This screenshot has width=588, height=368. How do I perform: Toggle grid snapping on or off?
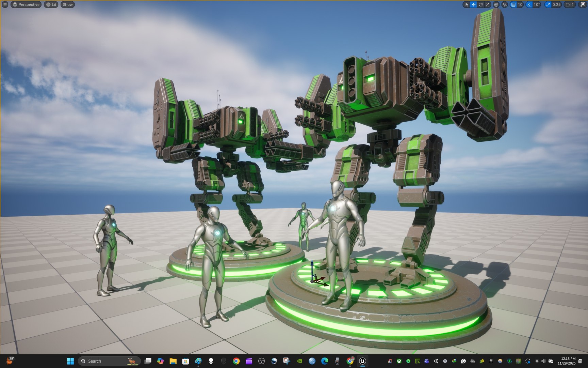(513, 4)
